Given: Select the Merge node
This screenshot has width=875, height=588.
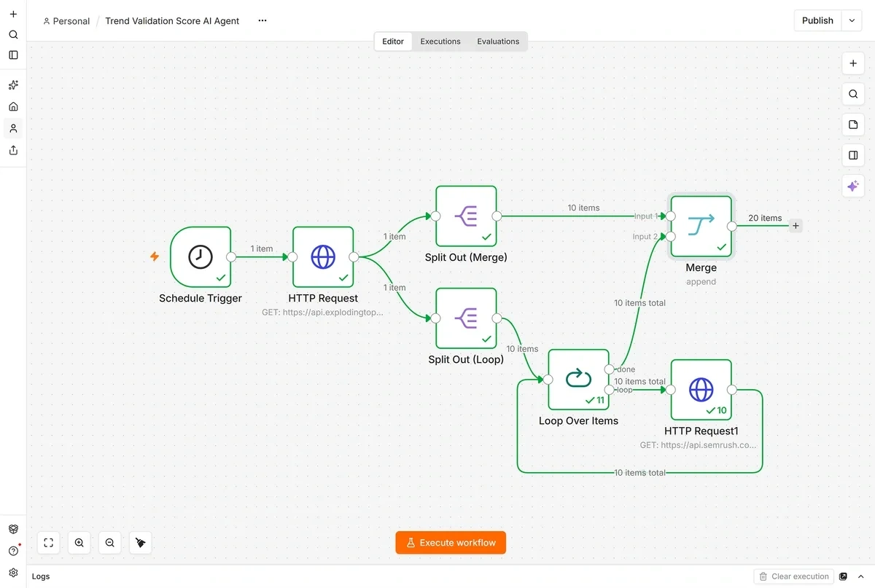Looking at the screenshot, I should coord(701,226).
